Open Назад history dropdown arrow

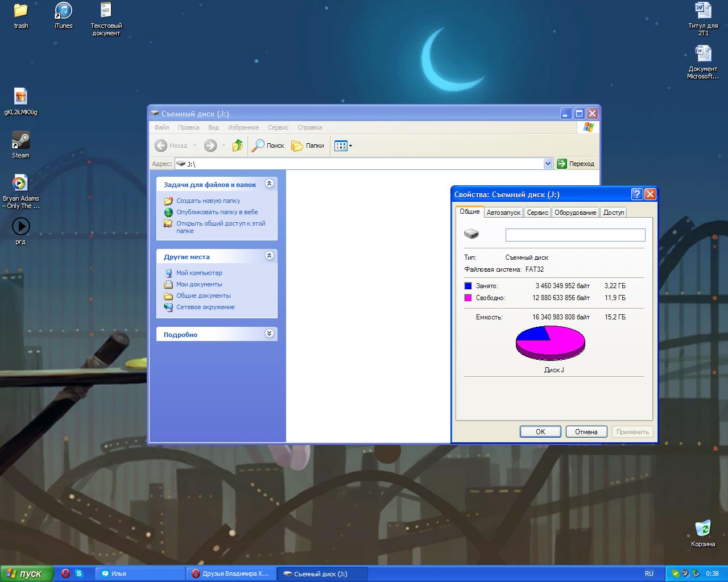pos(195,145)
